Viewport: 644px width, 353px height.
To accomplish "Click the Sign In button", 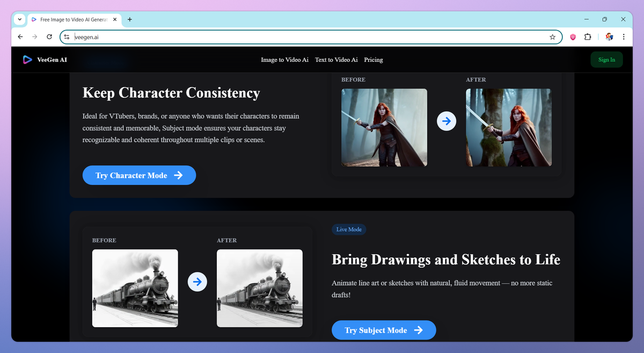I will tap(606, 60).
